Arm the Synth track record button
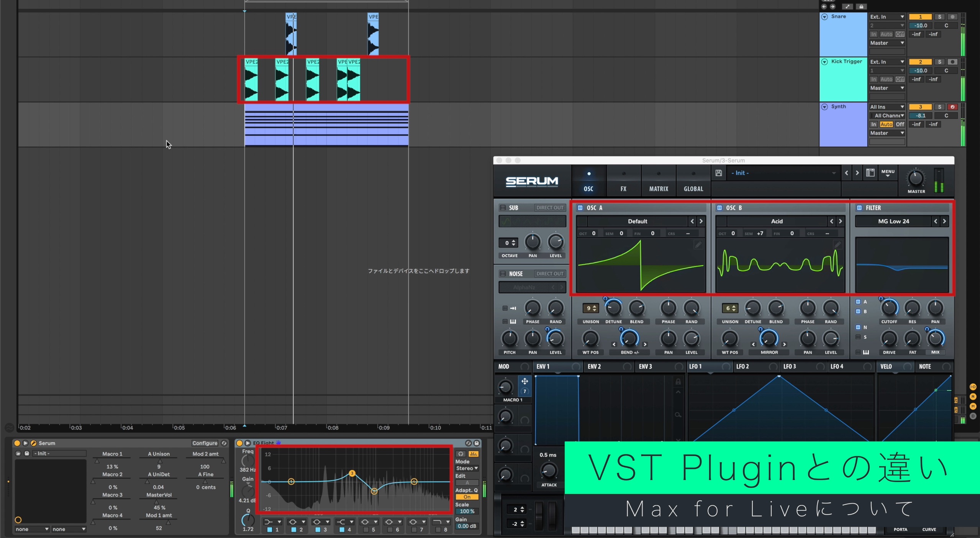Viewport: 980px width, 538px height. tap(952, 107)
